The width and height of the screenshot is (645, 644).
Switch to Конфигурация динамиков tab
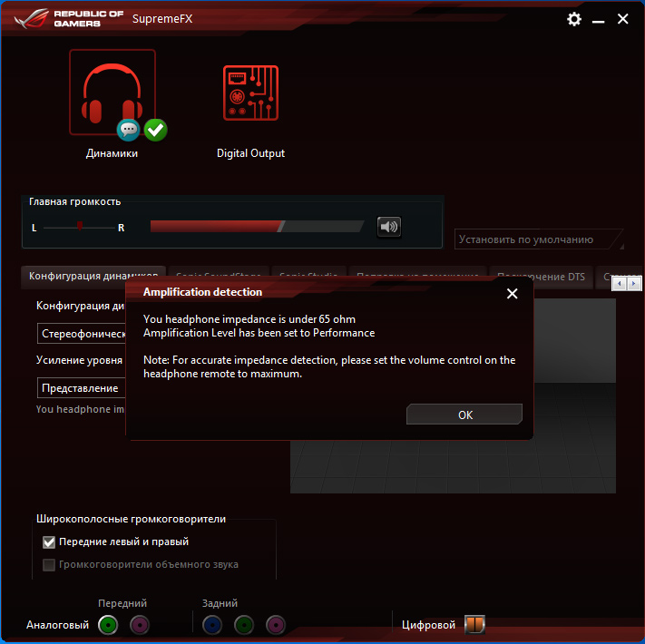[x=93, y=276]
